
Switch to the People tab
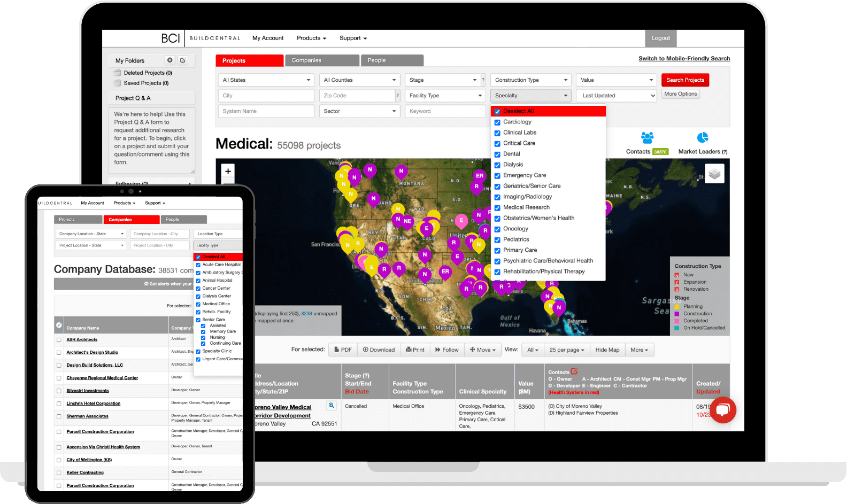click(x=392, y=60)
